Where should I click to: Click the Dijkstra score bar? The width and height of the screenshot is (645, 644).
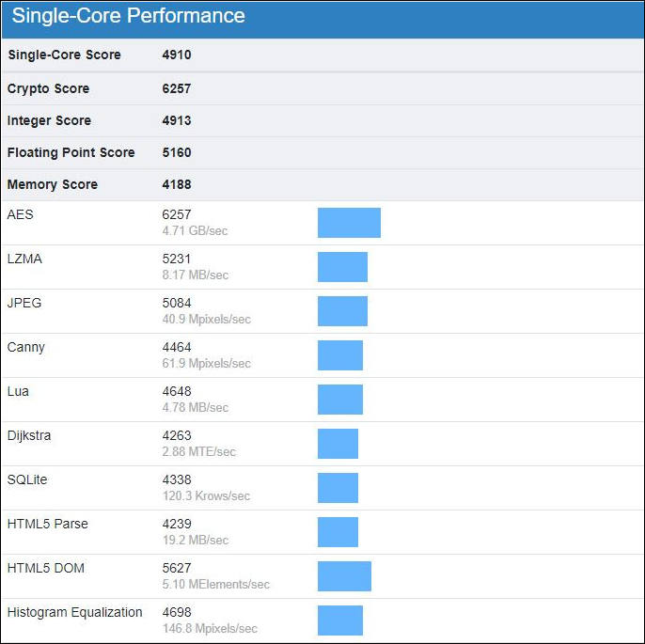(x=338, y=444)
